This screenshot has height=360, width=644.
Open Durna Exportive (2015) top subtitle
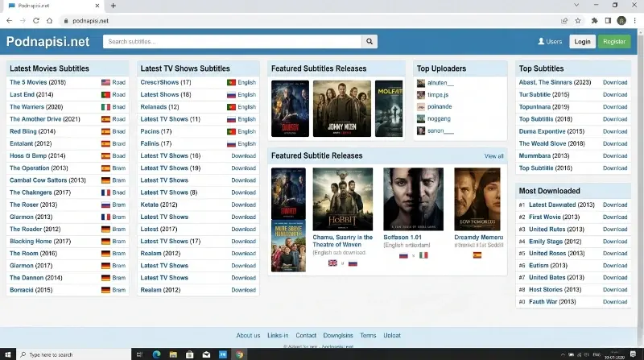coord(551,131)
